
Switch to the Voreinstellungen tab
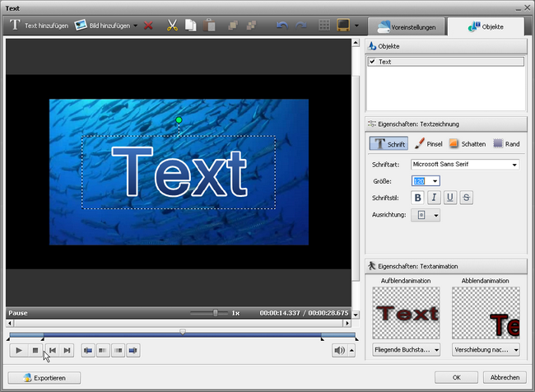coord(407,27)
